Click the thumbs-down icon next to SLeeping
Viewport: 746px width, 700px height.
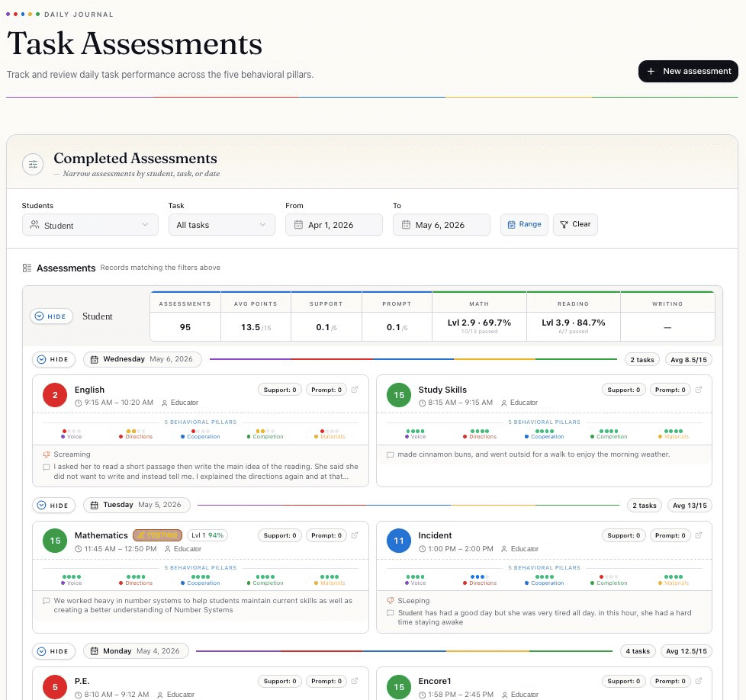point(390,601)
